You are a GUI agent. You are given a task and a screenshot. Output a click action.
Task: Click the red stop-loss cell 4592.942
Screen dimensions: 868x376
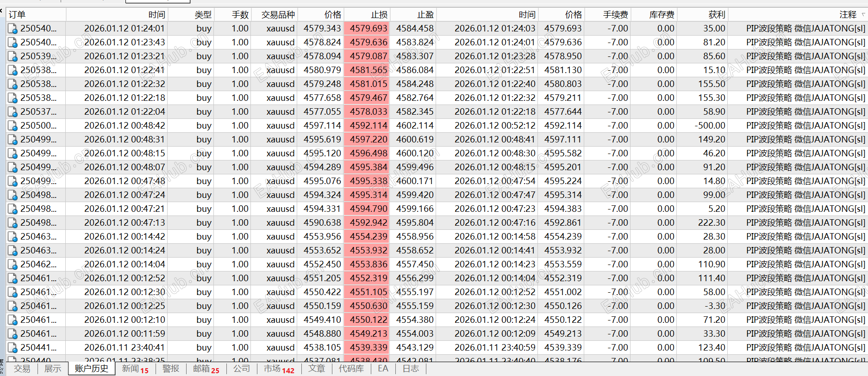point(367,223)
